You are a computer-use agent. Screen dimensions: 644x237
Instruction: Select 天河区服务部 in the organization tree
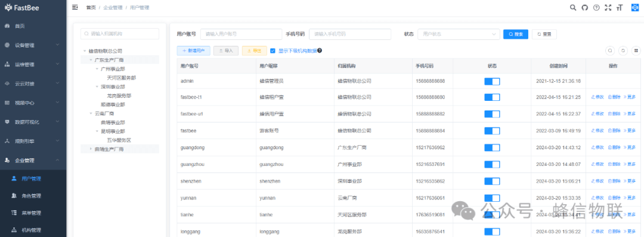tap(121, 78)
